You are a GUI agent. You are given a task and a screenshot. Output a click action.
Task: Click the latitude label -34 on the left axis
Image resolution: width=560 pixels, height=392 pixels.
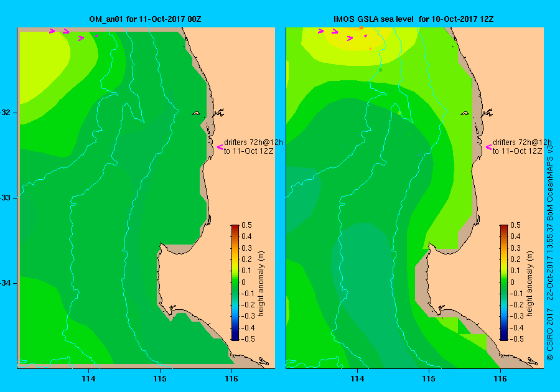coord(6,283)
